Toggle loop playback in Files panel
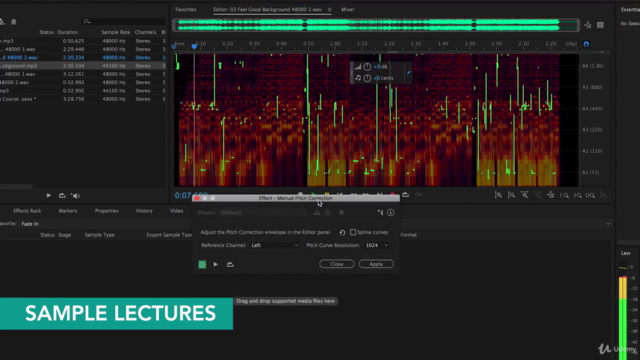Image resolution: width=640 pixels, height=360 pixels. (x=62, y=196)
